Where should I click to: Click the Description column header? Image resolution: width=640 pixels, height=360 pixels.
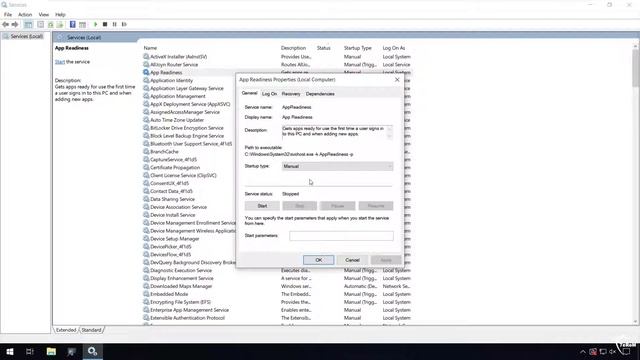point(293,48)
